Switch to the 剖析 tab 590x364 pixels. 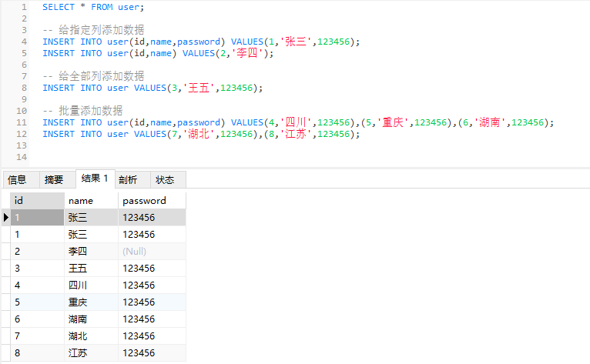132,180
